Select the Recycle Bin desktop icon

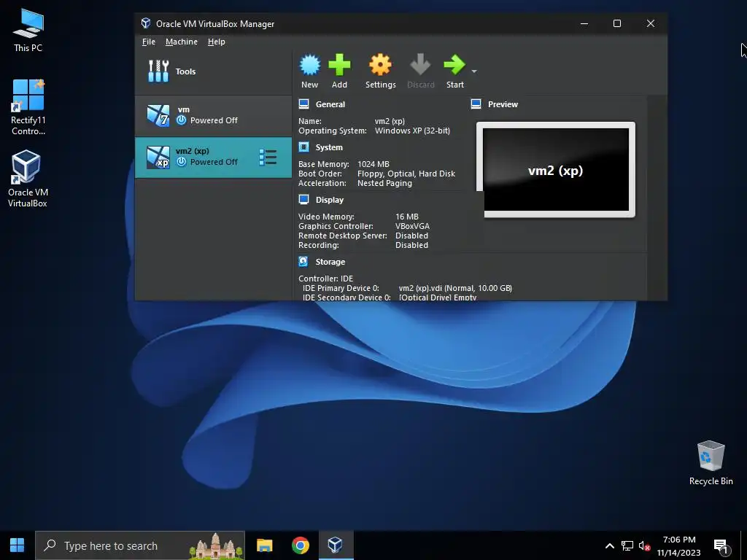click(x=711, y=462)
